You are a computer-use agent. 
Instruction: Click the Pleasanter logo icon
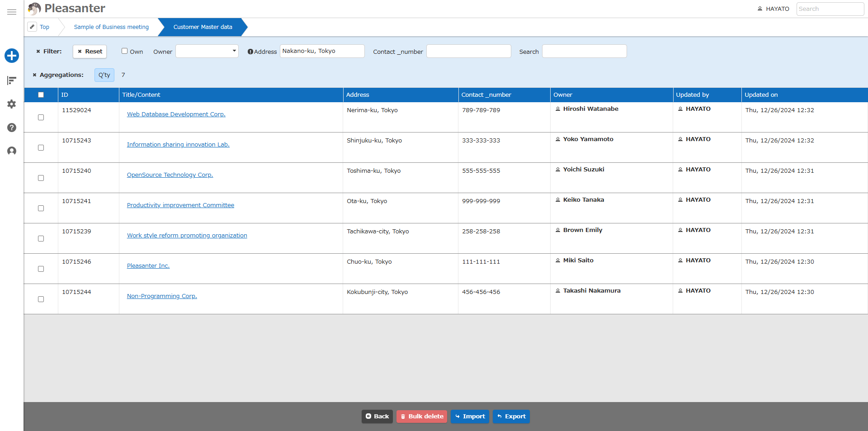[x=34, y=9]
